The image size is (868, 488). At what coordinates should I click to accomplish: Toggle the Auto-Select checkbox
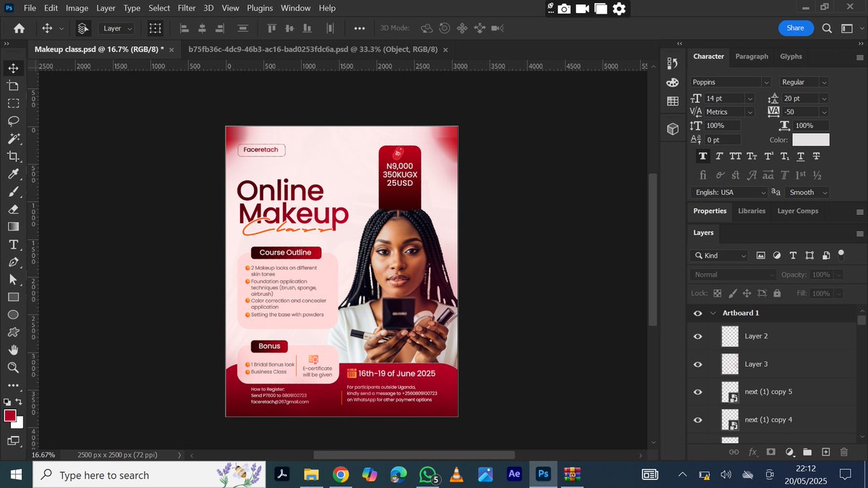point(84,28)
